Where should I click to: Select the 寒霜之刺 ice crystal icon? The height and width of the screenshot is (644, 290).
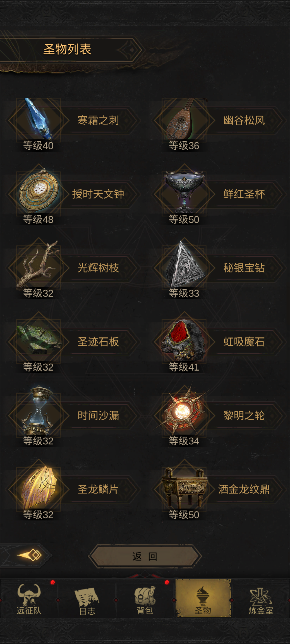(38, 120)
